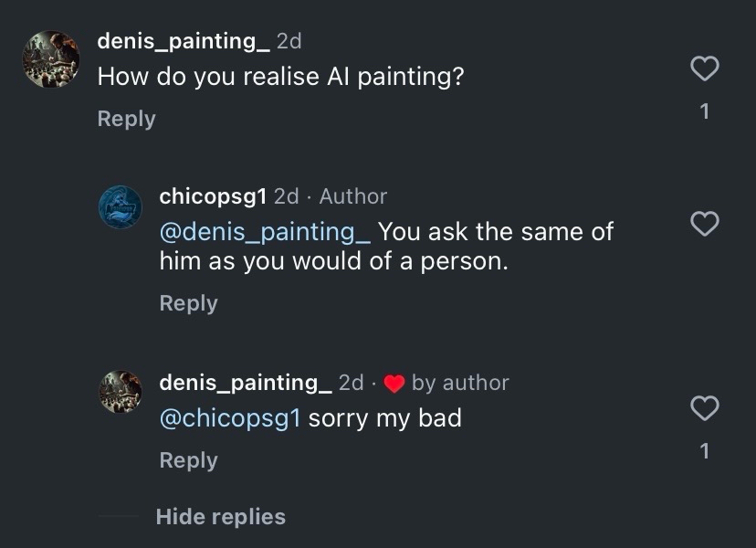Reply to the "How do you realise AI painting?" comment

coord(126,119)
